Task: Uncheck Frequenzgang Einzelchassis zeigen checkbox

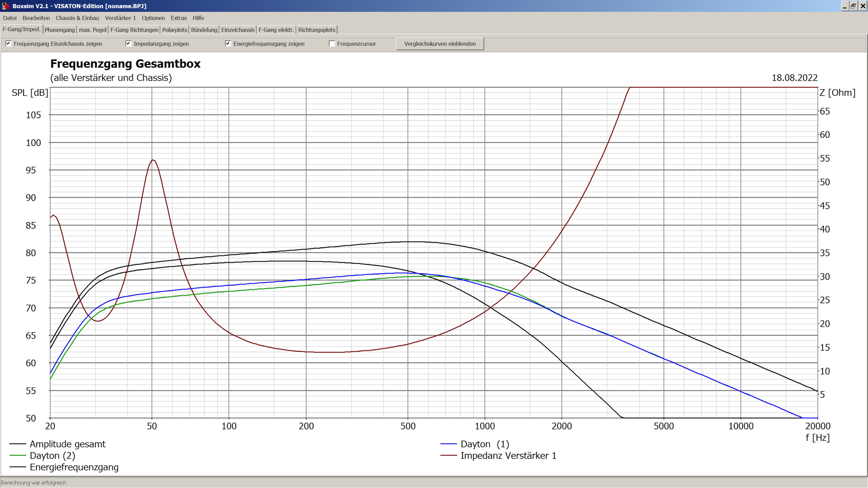Action: tap(8, 43)
